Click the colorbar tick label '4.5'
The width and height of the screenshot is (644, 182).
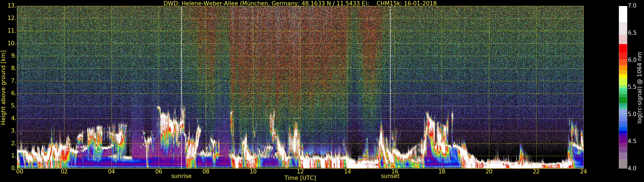pyautogui.click(x=632, y=141)
